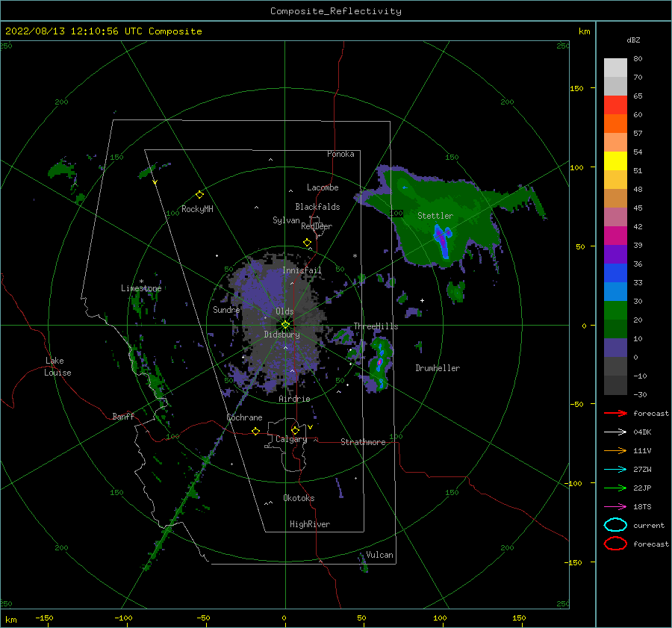Click the yellow diamond marker near RockyMH
The height and width of the screenshot is (628, 672).
[x=199, y=195]
